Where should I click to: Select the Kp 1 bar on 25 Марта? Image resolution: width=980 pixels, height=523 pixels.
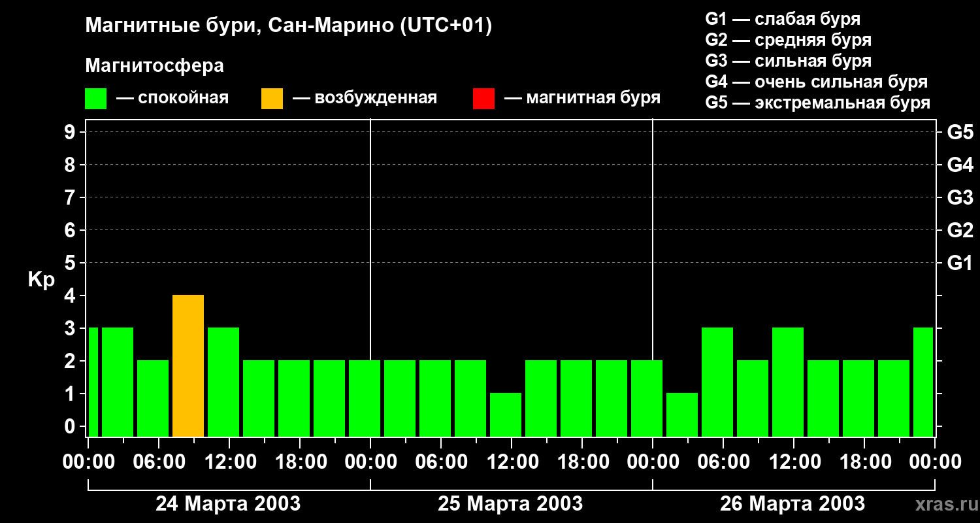click(x=506, y=414)
